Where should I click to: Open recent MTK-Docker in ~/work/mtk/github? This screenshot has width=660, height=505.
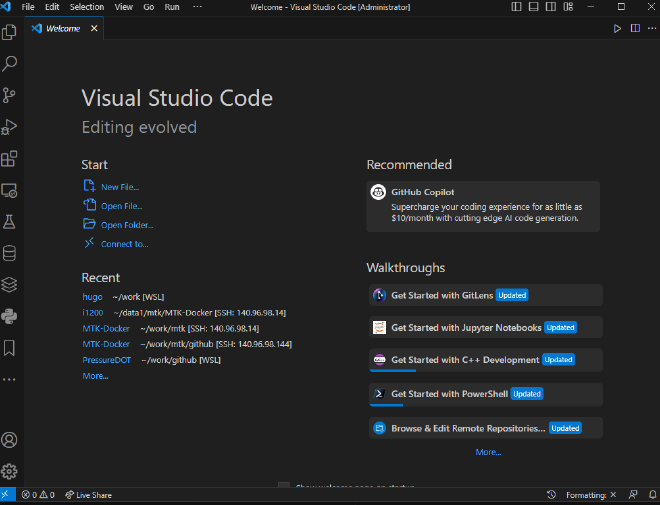(106, 344)
